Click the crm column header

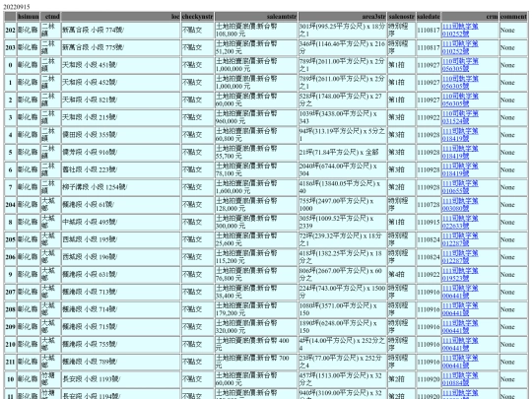tap(470, 17)
